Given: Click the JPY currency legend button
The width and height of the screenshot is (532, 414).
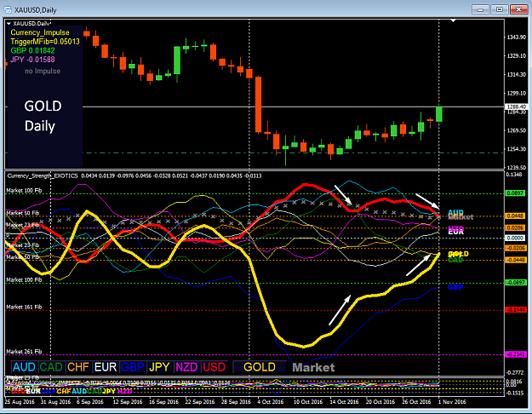Looking at the screenshot, I should 159,367.
